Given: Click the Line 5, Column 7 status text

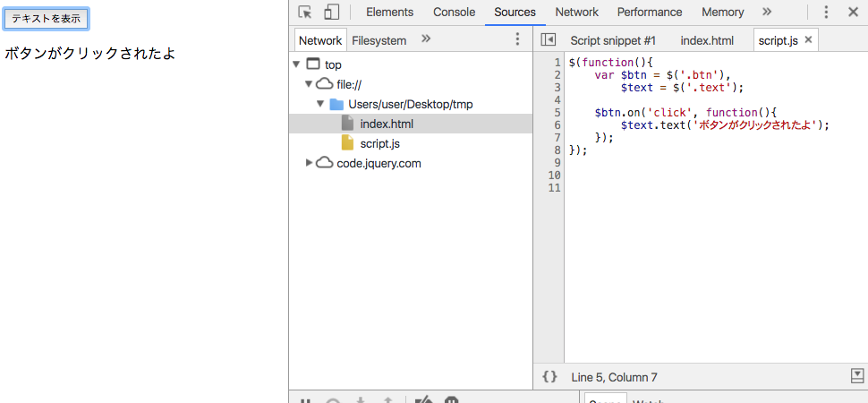Looking at the screenshot, I should click(614, 378).
